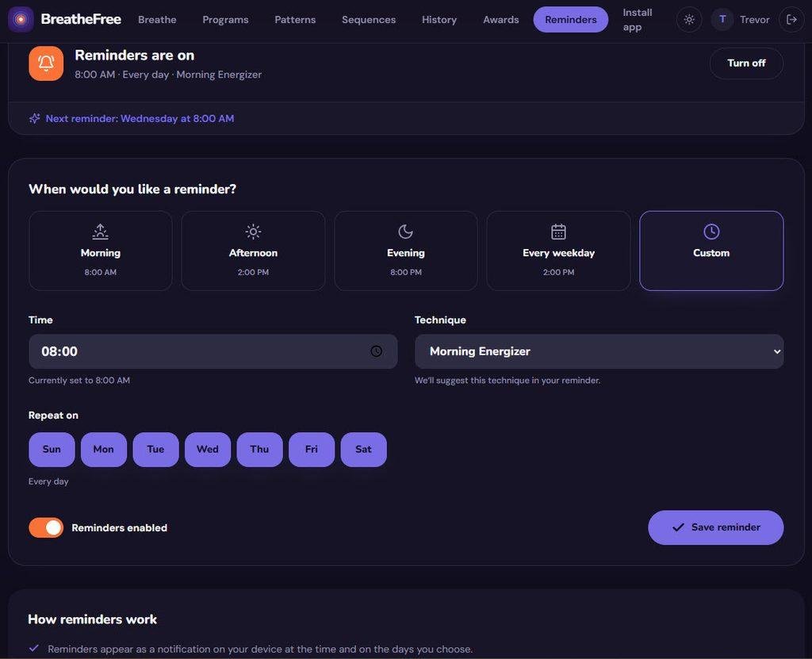The width and height of the screenshot is (812, 659).
Task: Click the orange bell reminder icon
Action: 46,63
